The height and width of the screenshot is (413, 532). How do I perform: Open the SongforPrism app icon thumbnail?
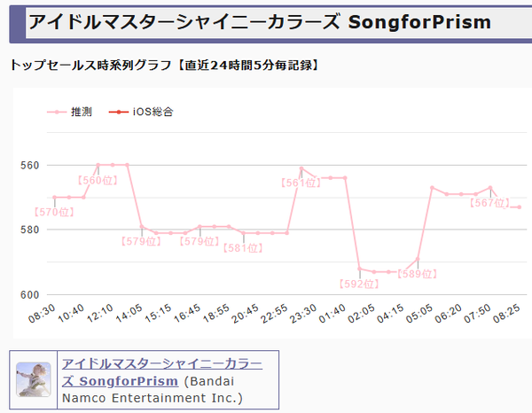pos(34,379)
